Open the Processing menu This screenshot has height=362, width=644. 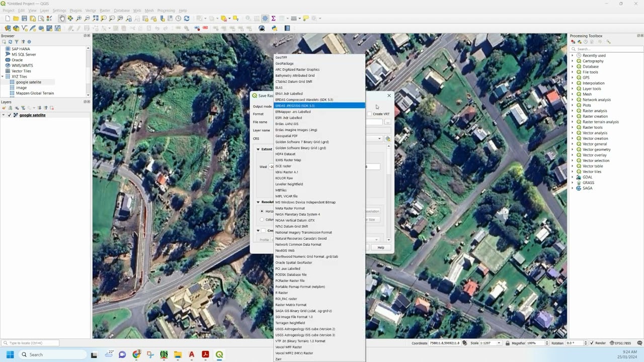(x=166, y=10)
